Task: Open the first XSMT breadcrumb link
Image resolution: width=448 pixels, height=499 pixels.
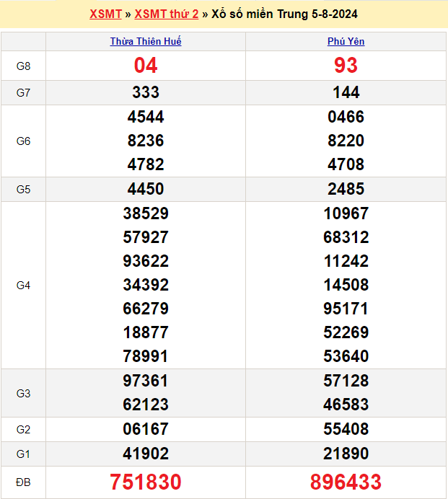Action: pyautogui.click(x=105, y=14)
